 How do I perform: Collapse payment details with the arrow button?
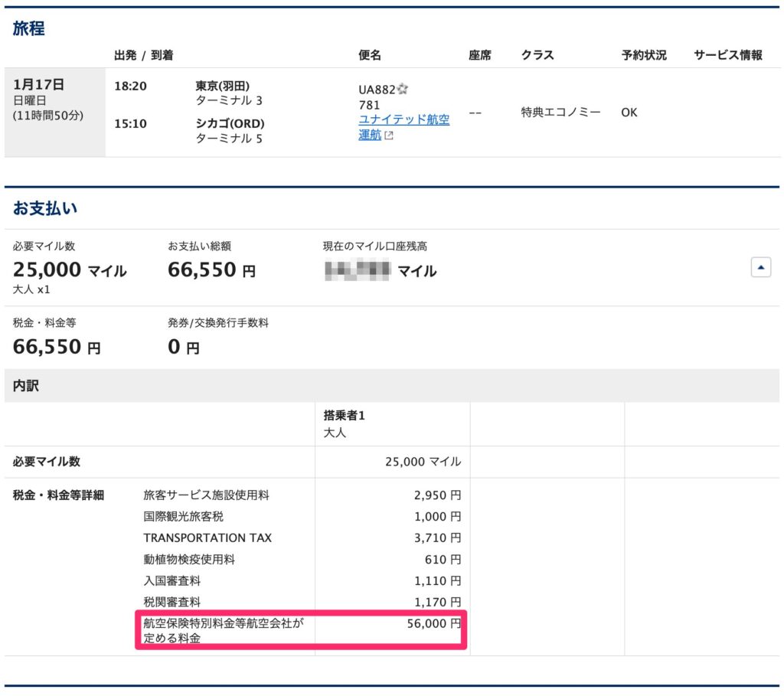pos(760,267)
